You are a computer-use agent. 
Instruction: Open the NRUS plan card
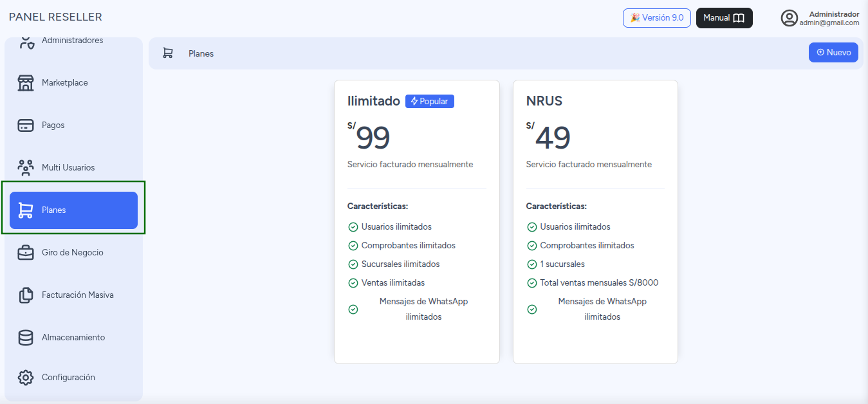[595, 222]
